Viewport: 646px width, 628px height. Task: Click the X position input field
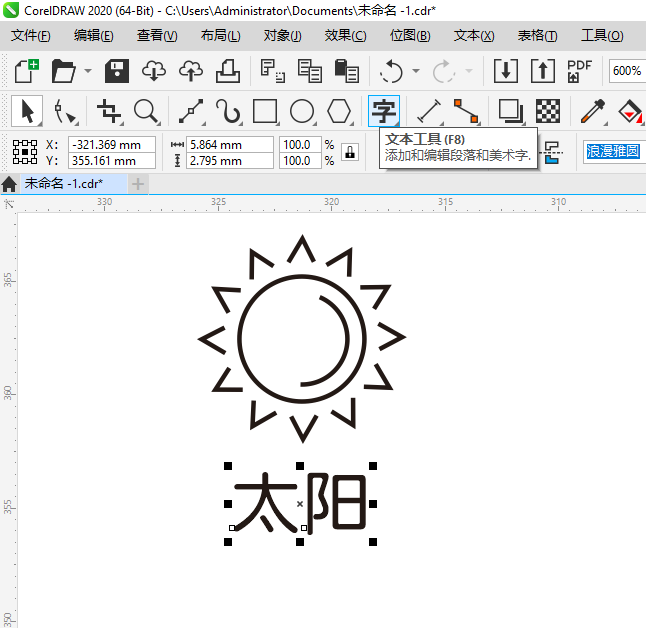pos(111,144)
